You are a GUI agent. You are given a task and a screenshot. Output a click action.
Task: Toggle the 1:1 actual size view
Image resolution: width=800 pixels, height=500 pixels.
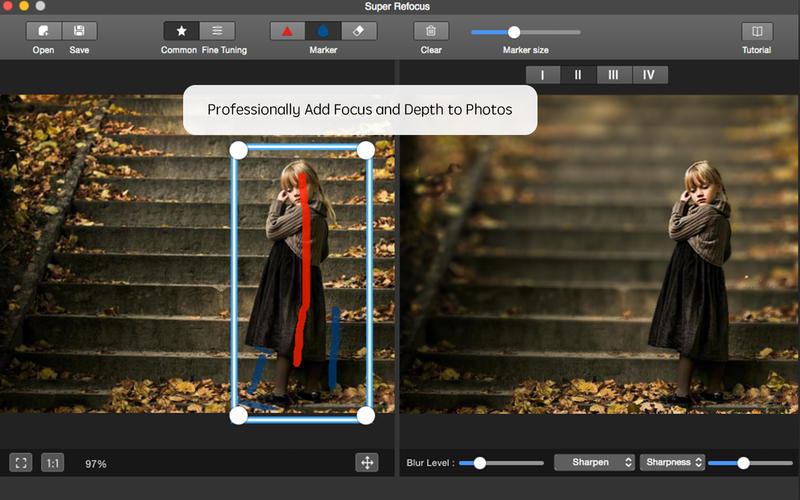pos(53,463)
